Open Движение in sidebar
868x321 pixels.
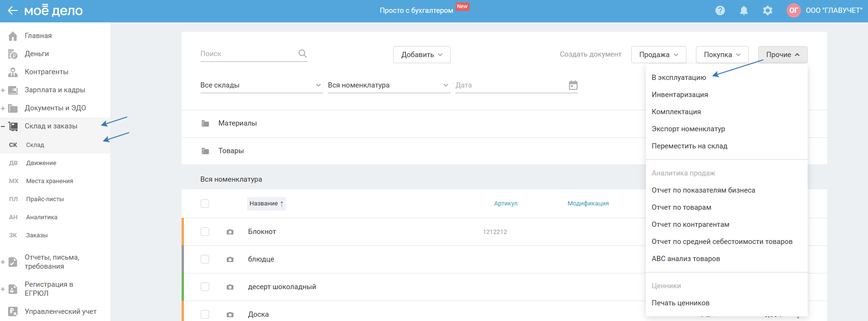(x=41, y=163)
